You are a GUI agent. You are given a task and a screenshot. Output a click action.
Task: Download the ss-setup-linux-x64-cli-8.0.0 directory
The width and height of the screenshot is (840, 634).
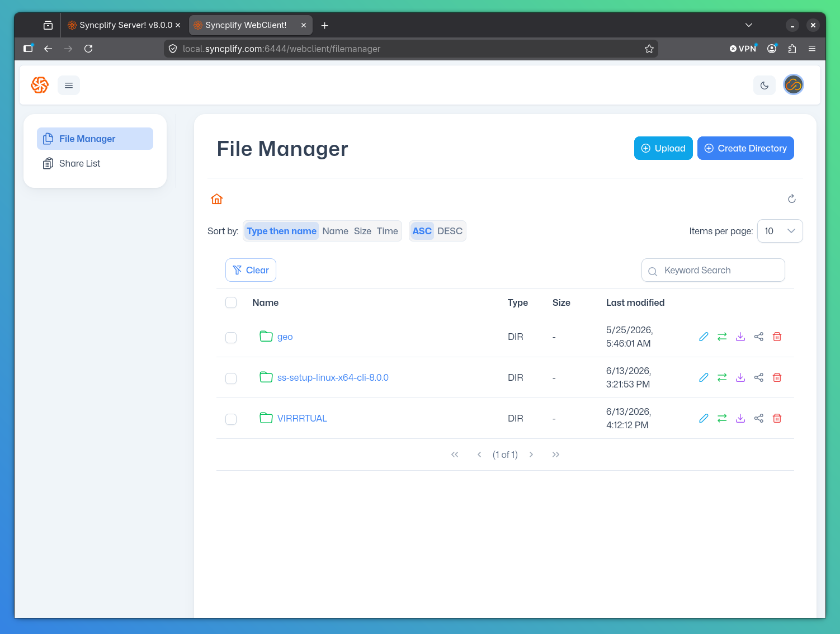[x=740, y=377]
